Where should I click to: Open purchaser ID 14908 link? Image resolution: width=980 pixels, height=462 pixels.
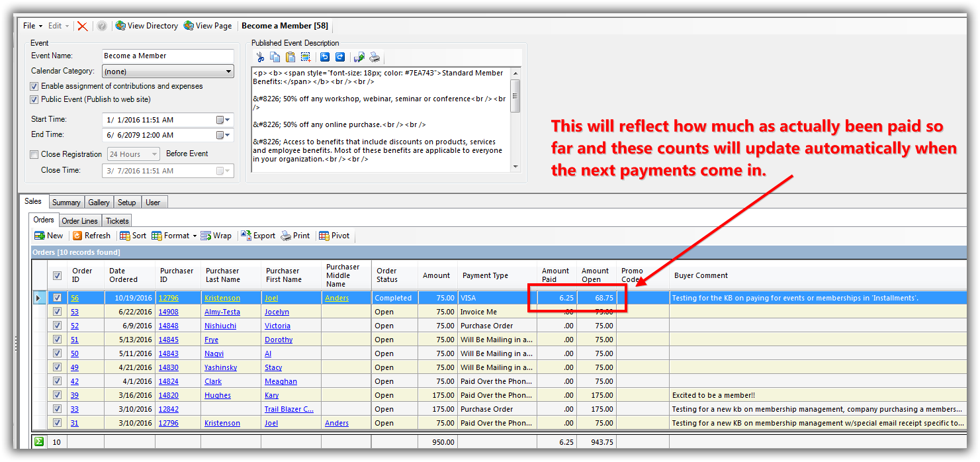click(x=168, y=312)
